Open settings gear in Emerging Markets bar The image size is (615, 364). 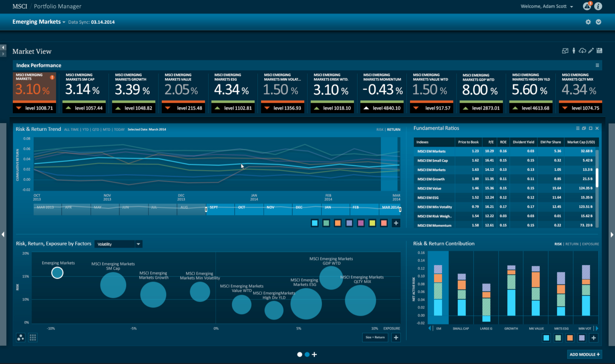588,22
